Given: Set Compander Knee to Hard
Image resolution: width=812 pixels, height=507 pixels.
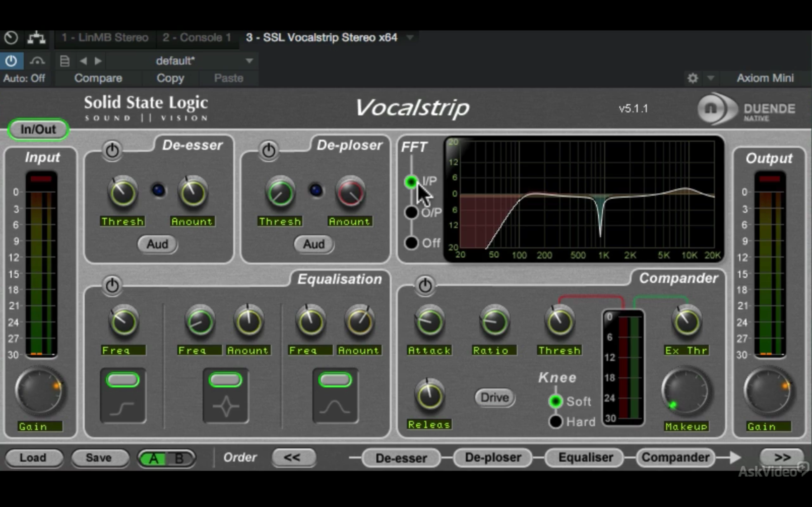Looking at the screenshot, I should point(555,422).
